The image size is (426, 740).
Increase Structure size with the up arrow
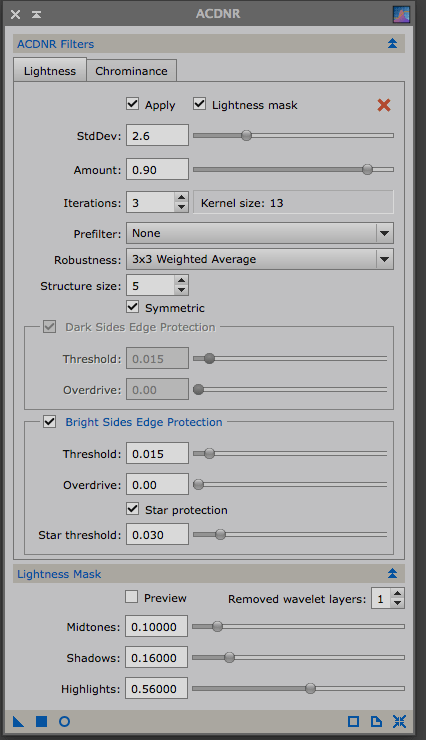(x=181, y=281)
